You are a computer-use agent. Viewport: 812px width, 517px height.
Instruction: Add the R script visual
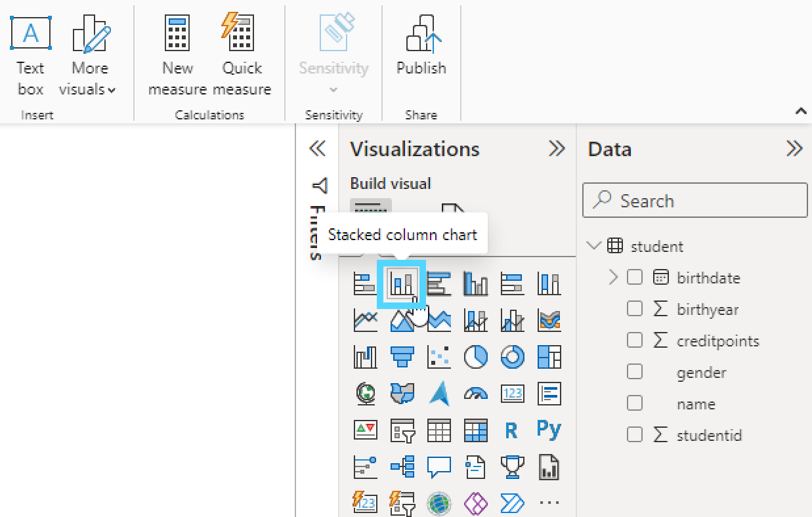pyautogui.click(x=511, y=430)
